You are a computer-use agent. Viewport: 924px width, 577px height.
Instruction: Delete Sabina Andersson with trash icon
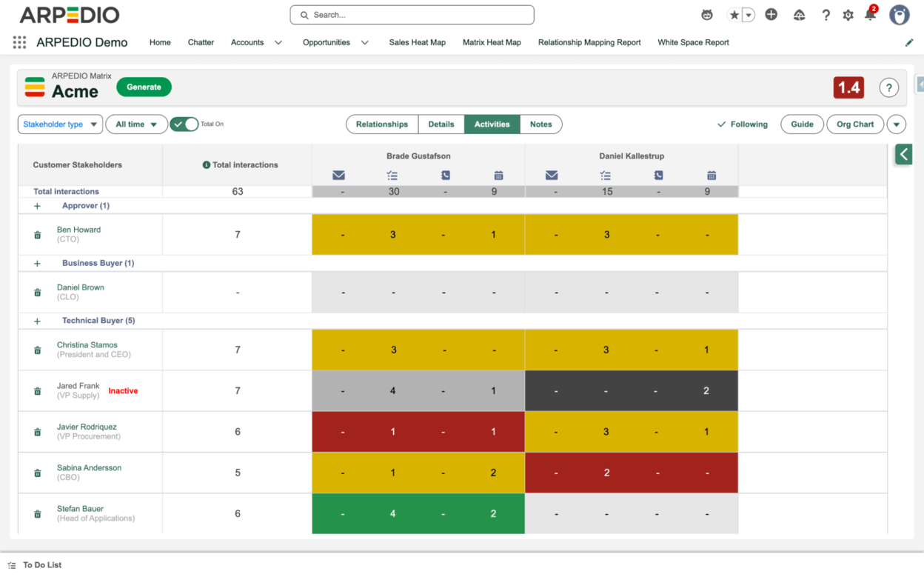pos(38,473)
